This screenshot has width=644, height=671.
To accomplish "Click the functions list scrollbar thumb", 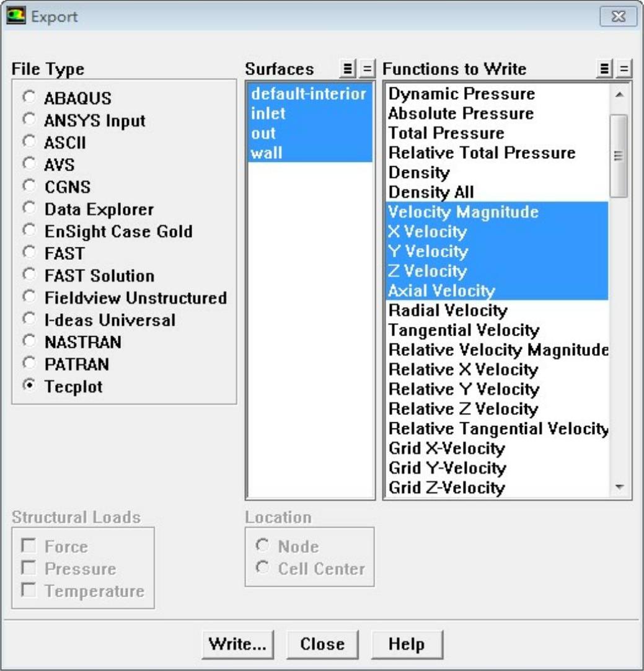I will pos(619,155).
